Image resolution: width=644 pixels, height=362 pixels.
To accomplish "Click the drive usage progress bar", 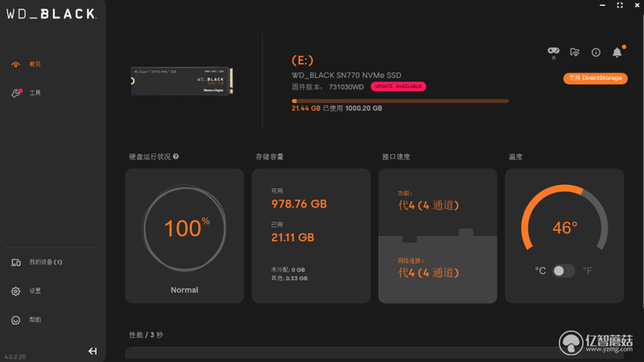I will pyautogui.click(x=400, y=101).
